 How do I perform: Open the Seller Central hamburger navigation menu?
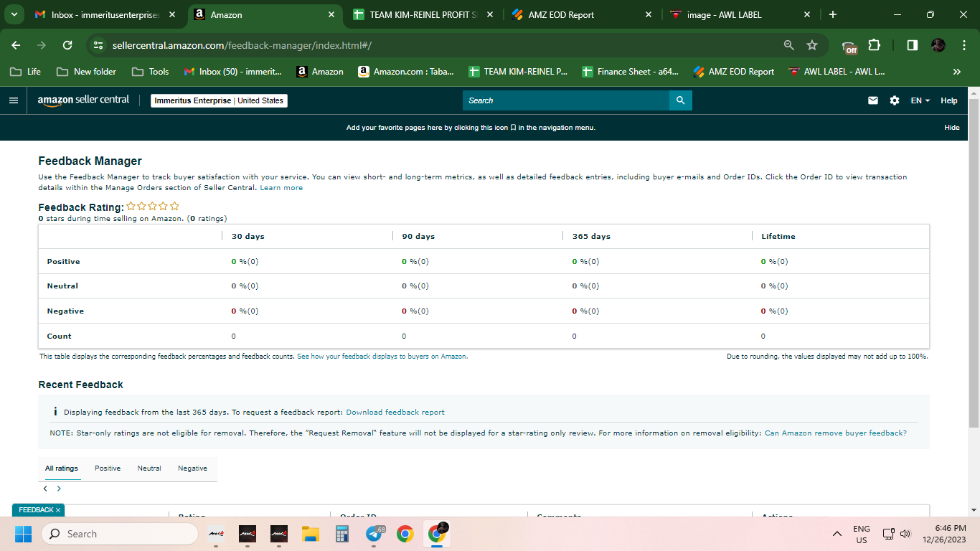click(13, 100)
